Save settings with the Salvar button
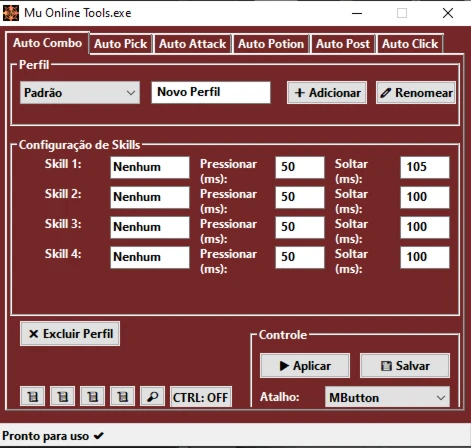This screenshot has width=471, height=448. pyautogui.click(x=405, y=366)
